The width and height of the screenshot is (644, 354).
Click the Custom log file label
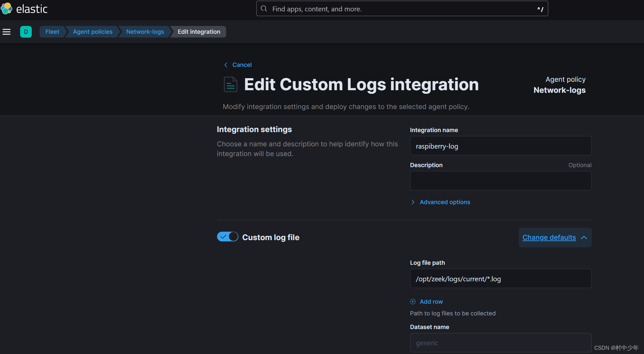click(x=271, y=238)
